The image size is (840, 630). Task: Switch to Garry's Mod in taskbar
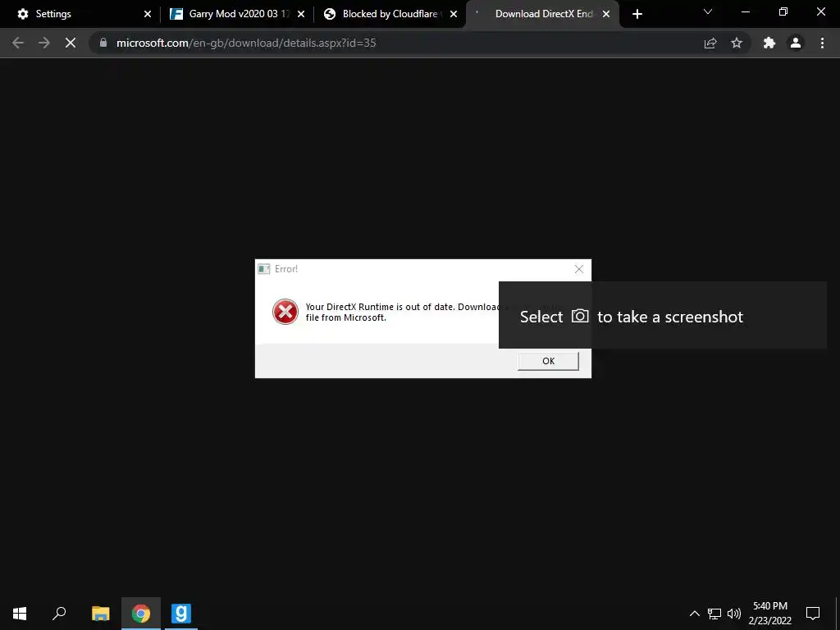(x=181, y=614)
